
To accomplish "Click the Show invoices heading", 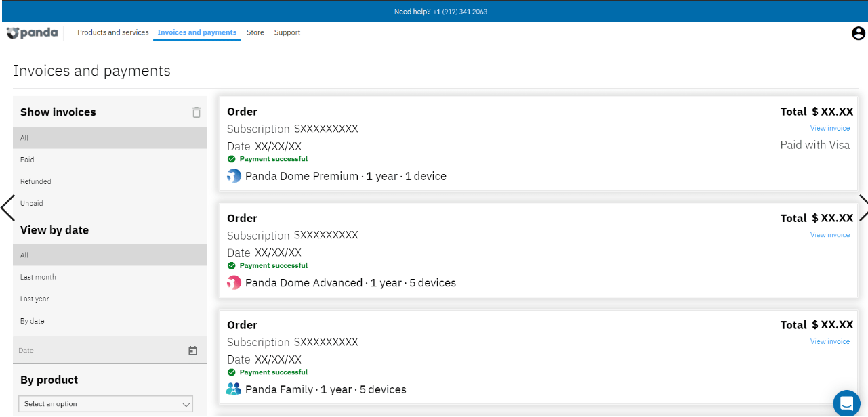I will click(58, 112).
